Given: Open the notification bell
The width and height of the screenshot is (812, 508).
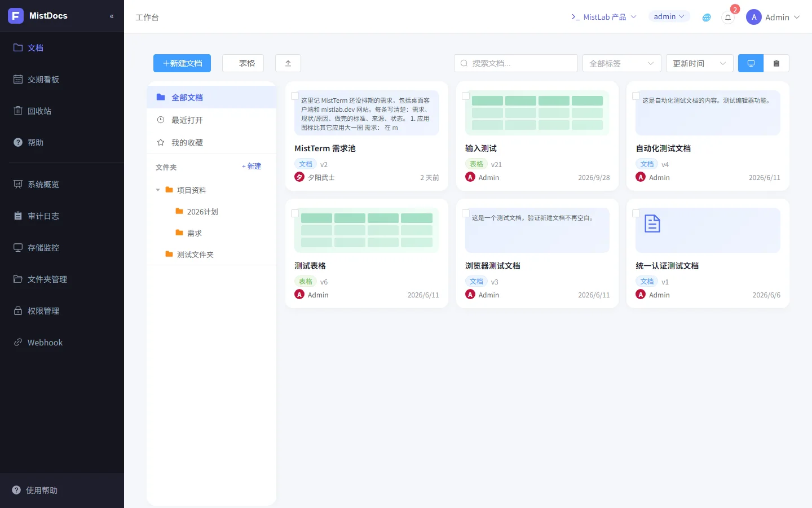Looking at the screenshot, I should (728, 17).
